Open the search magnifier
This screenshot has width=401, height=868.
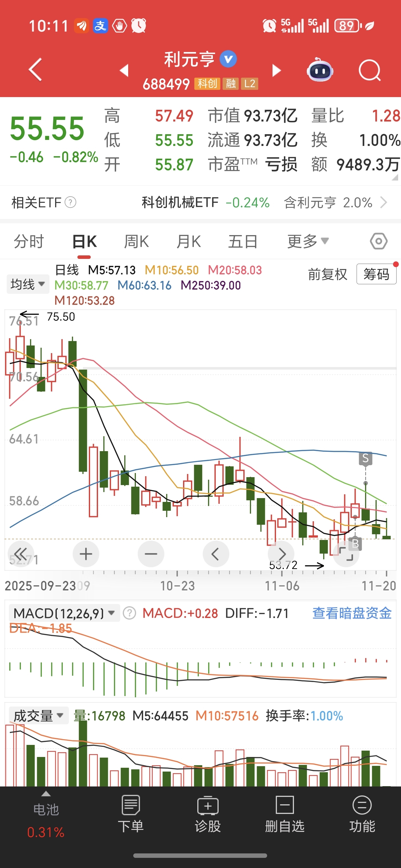coord(369,70)
